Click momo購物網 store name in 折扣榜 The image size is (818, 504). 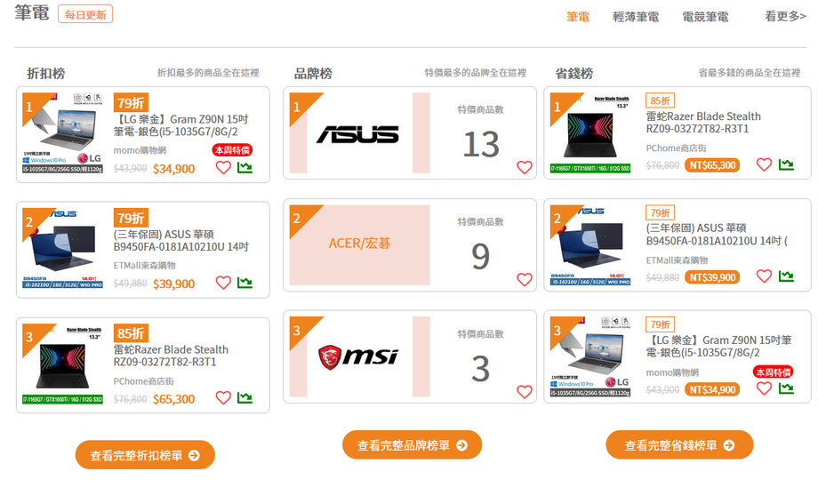pyautogui.click(x=140, y=150)
